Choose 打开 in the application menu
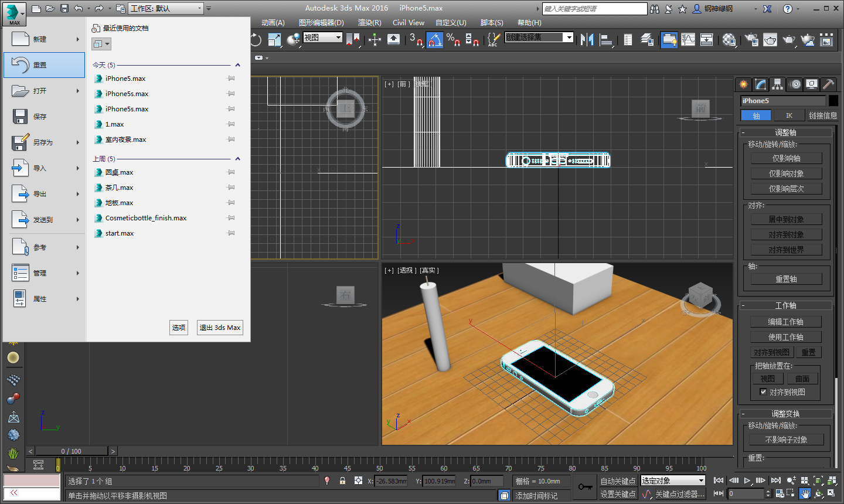Screen dimensions: 844x504 point(44,91)
